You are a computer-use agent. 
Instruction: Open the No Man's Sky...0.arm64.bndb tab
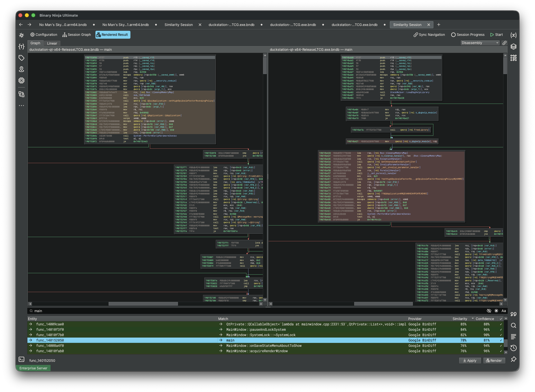(x=63, y=25)
